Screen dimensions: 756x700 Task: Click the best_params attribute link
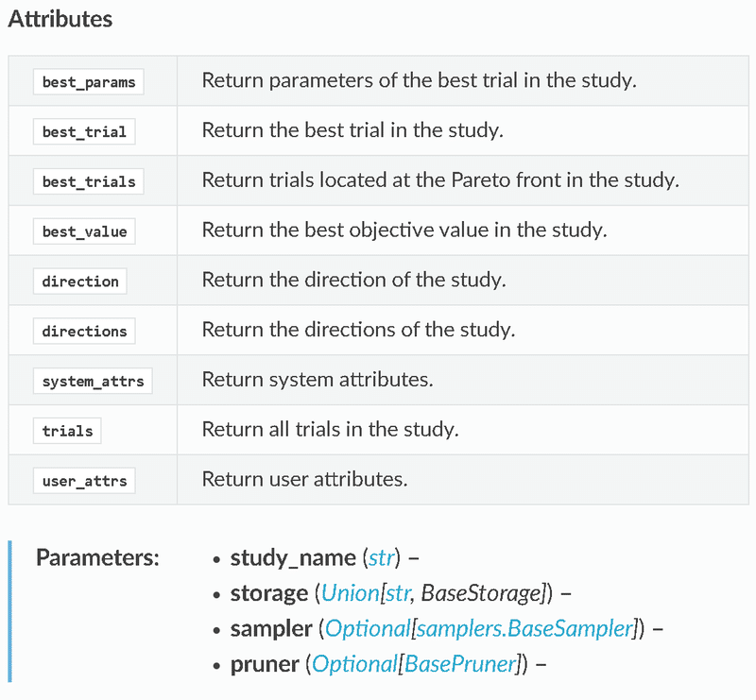coord(89,81)
